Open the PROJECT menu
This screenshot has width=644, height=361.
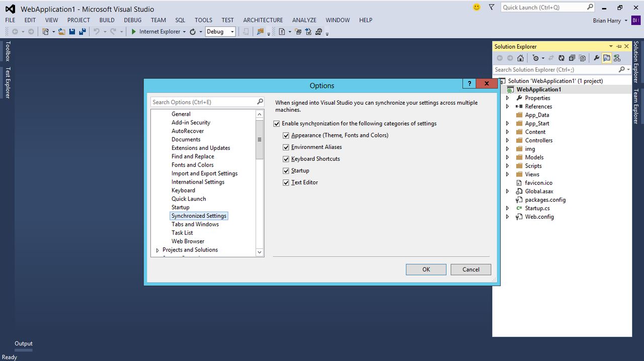[78, 20]
